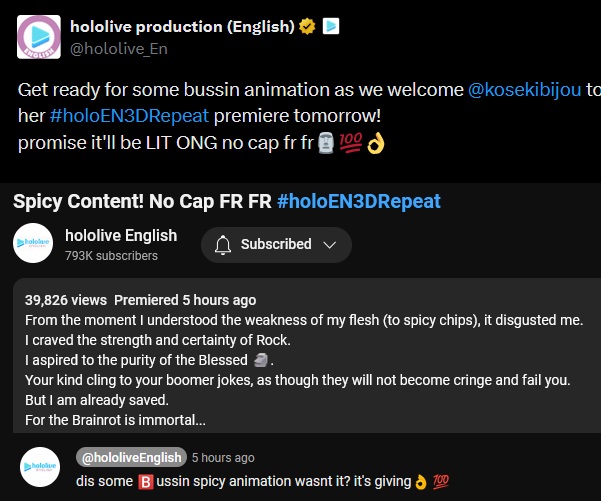The image size is (601, 501).
Task: Open the #holoEN3DRepeat hashtag in video title
Action: [359, 201]
